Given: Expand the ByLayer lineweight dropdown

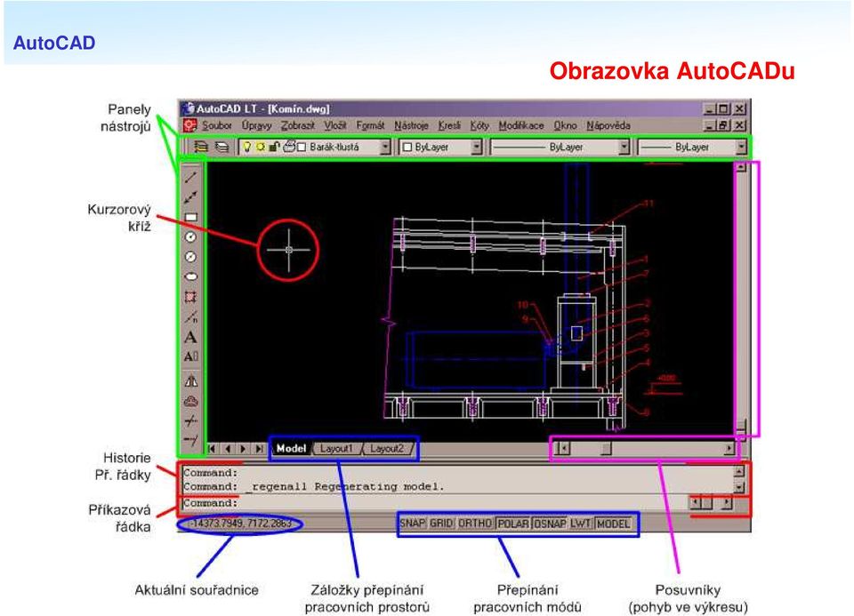Looking at the screenshot, I should point(741,147).
